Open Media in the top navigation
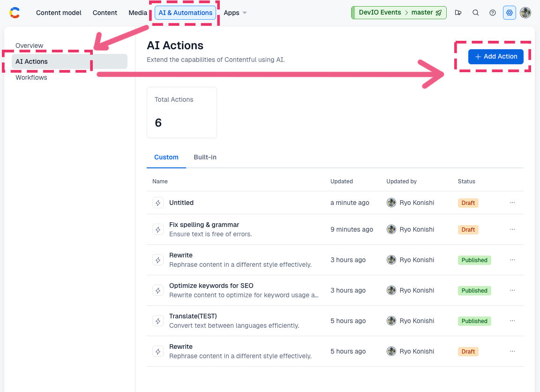The height and width of the screenshot is (392, 540). pyautogui.click(x=138, y=13)
